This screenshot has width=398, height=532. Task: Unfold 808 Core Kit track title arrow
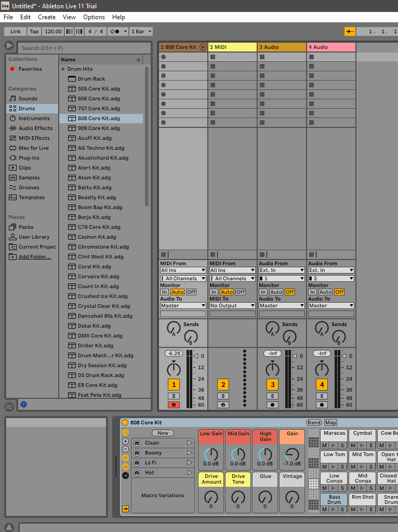click(x=203, y=47)
